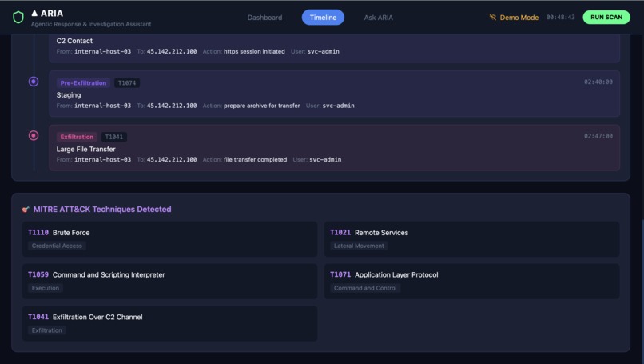Viewport: 644px width, 364px height.
Task: Click the Credential Access tactic tag
Action: 57,246
